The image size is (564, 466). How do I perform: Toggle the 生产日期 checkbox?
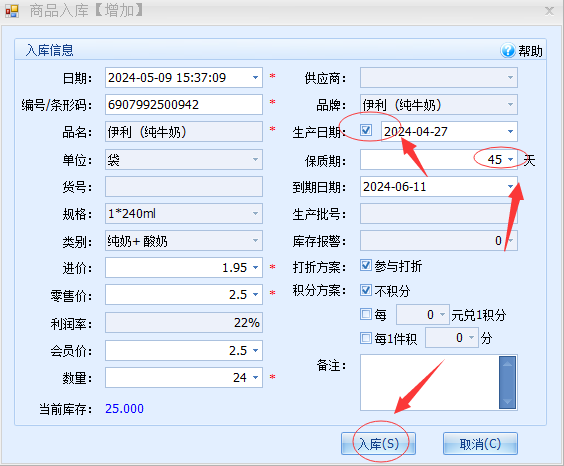(x=366, y=130)
